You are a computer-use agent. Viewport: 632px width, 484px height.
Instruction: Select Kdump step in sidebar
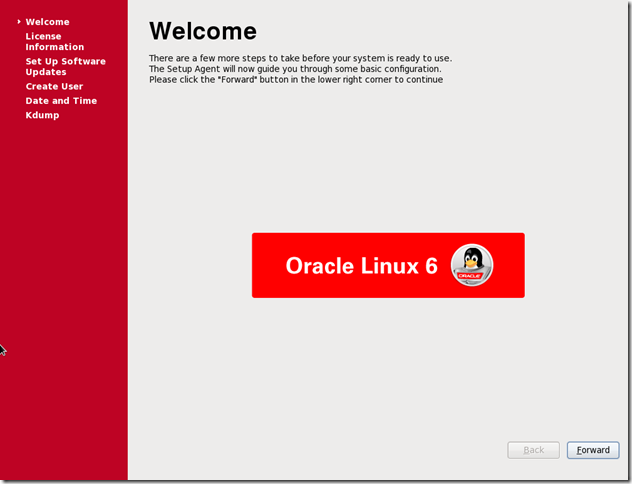(42, 115)
